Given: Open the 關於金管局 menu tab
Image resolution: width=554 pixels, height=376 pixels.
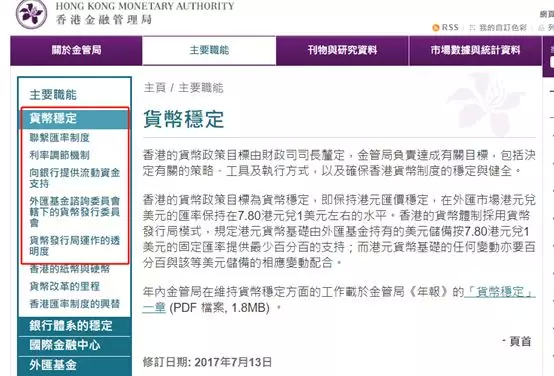Looking at the screenshot, I should click(x=76, y=51).
